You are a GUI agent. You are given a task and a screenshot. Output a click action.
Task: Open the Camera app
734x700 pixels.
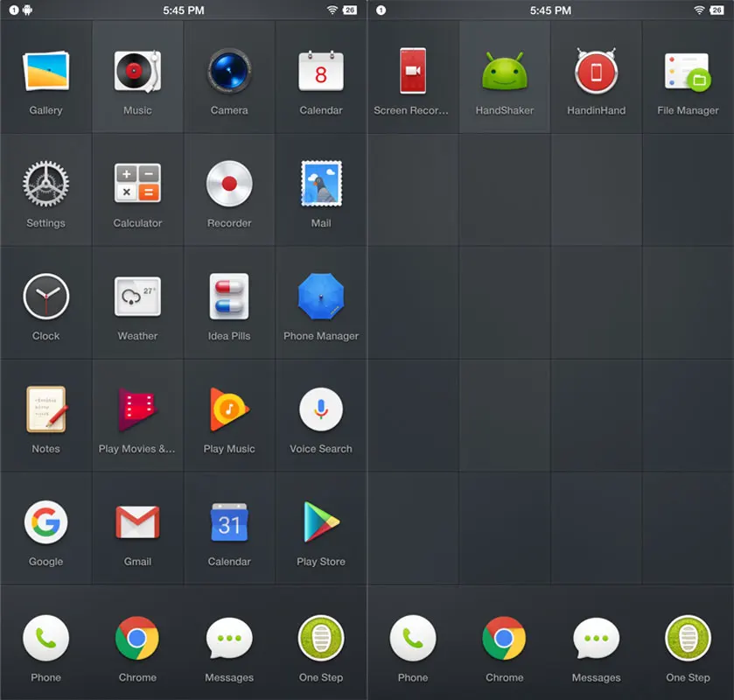click(x=229, y=72)
